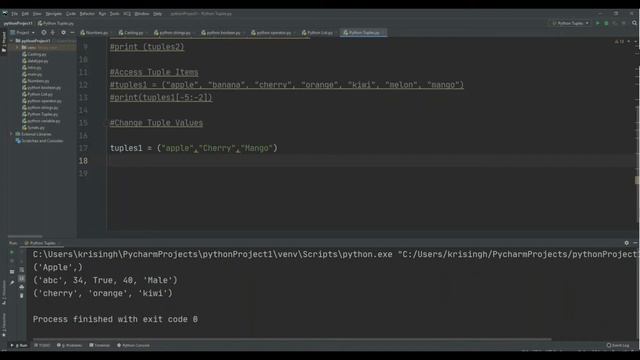This screenshot has width=640, height=360.
Task: Open the Refactor menu
Action: pyautogui.click(x=87, y=14)
